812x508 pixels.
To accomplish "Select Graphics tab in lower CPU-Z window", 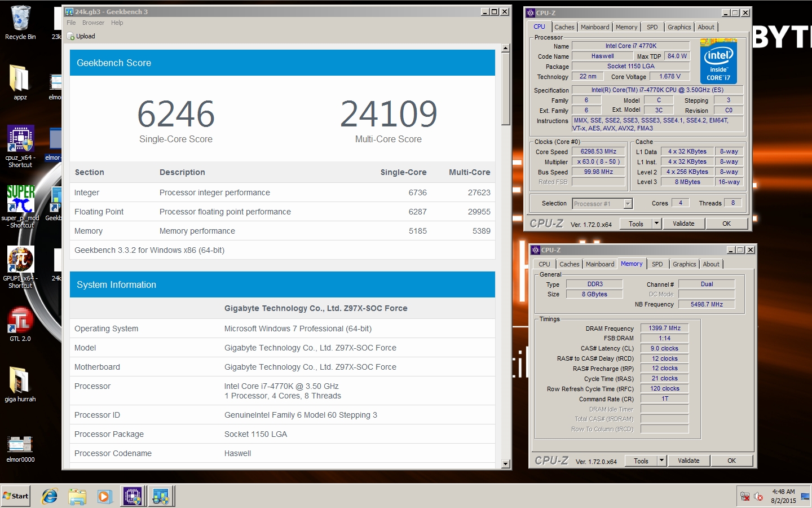I will (x=684, y=264).
